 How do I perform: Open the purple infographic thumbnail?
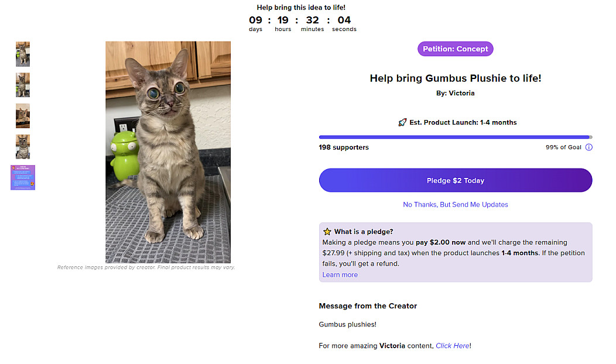[23, 177]
